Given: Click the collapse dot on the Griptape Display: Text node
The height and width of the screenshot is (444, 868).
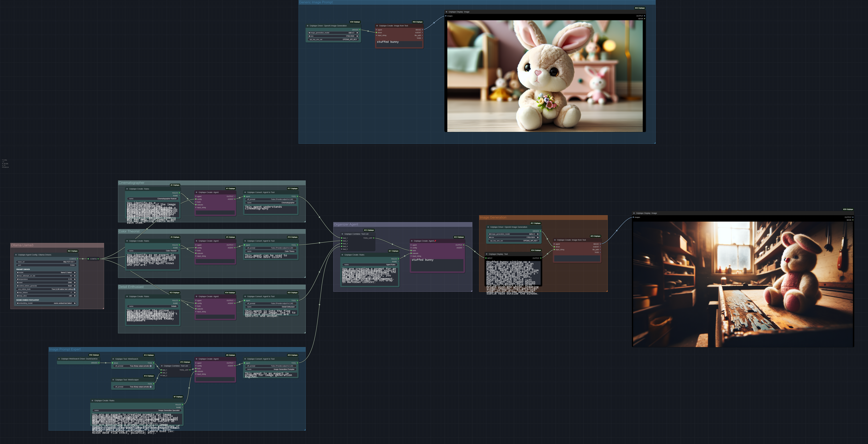Looking at the screenshot, I should tap(486, 254).
